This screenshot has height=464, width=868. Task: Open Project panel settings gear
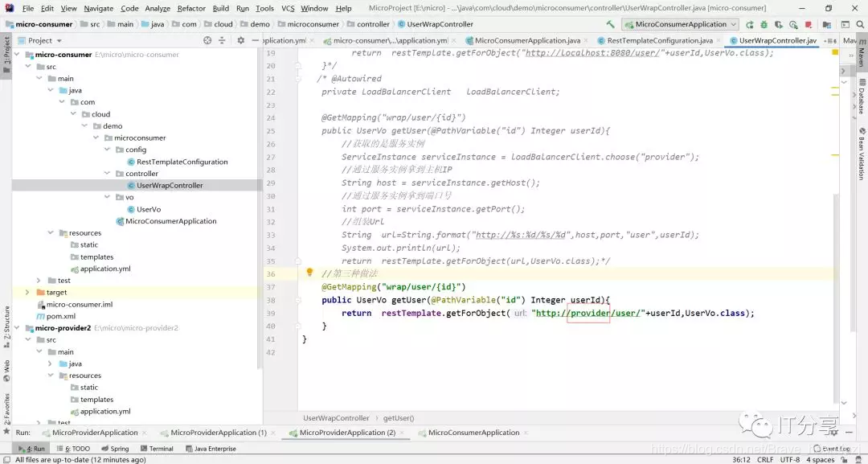tap(241, 40)
